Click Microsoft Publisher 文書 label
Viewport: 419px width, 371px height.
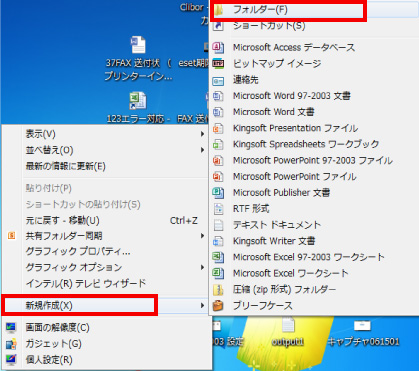[x=281, y=192]
